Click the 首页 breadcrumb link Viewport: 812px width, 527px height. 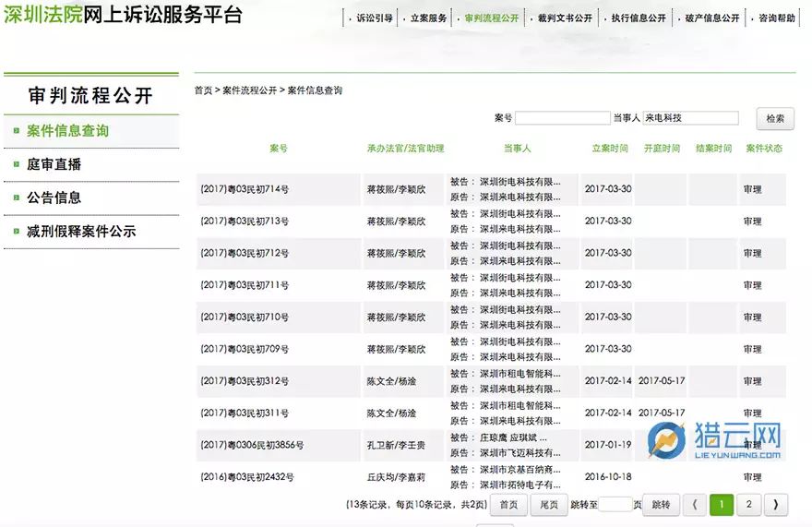(x=203, y=90)
